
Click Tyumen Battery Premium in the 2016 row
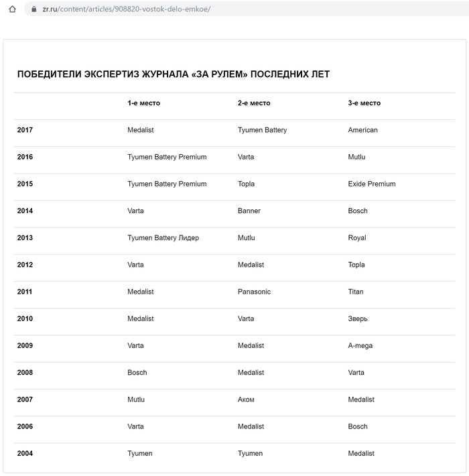167,157
